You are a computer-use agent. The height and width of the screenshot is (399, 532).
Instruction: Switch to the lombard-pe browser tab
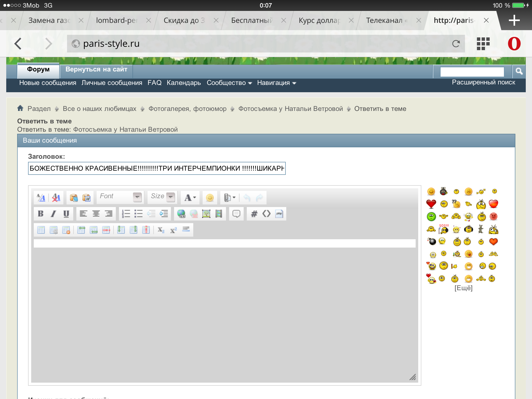(117, 21)
